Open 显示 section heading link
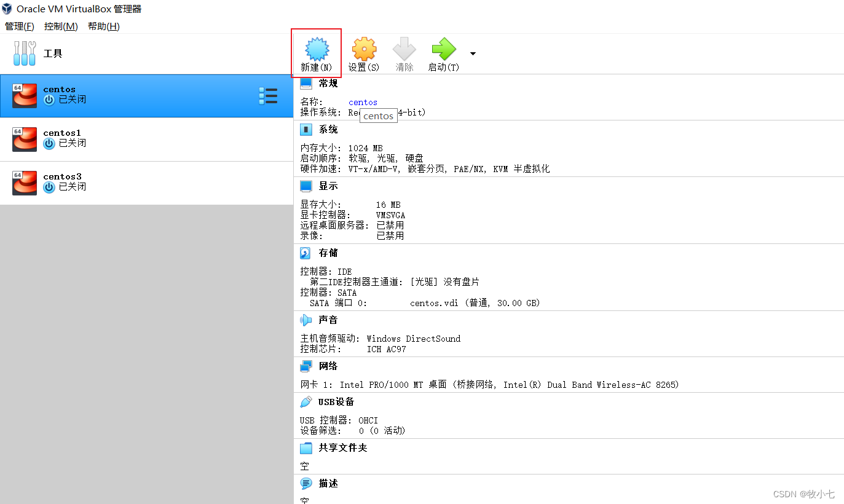 pyautogui.click(x=328, y=186)
